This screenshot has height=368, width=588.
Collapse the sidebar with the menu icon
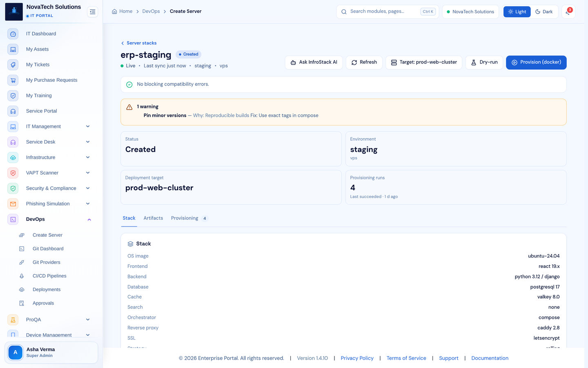93,12
